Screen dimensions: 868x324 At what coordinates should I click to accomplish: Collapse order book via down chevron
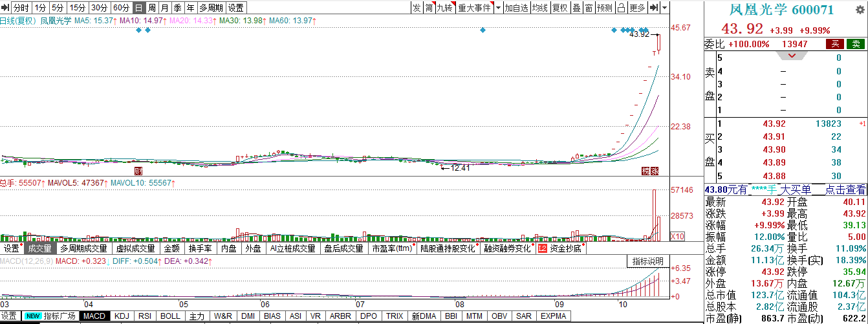click(x=793, y=56)
